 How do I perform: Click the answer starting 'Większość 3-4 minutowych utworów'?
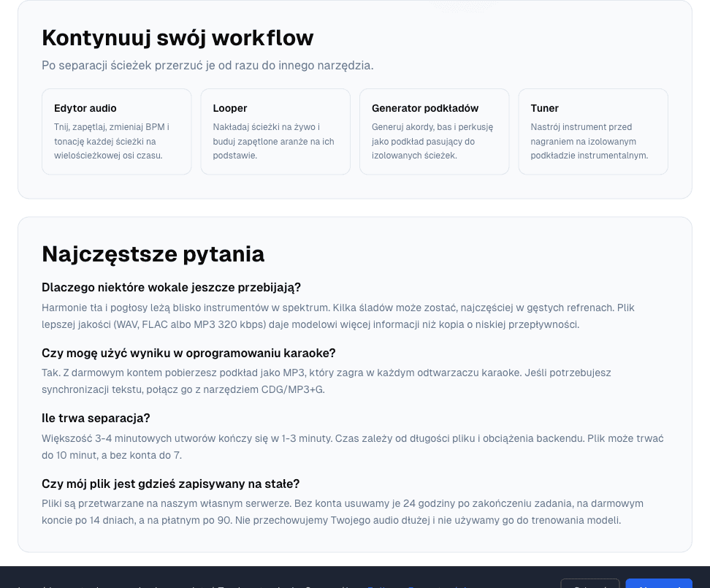coord(353,447)
